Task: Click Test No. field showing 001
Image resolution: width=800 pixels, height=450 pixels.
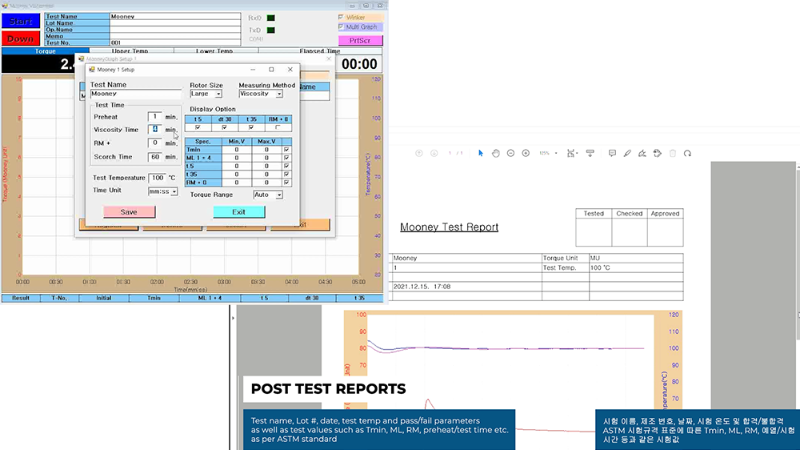Action: (x=175, y=43)
